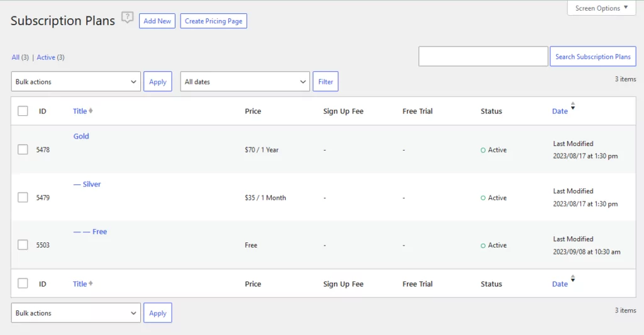Switch to the Active (3) filter view

point(50,57)
